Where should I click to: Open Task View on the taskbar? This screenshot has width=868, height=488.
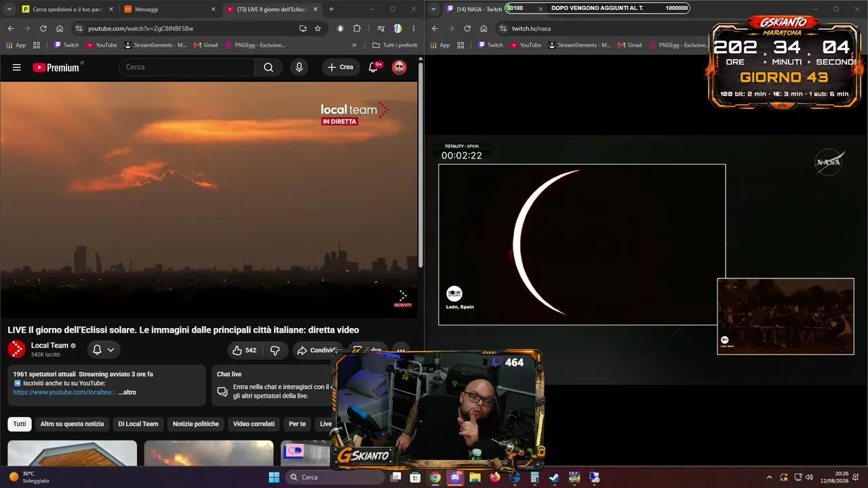pyautogui.click(x=396, y=477)
